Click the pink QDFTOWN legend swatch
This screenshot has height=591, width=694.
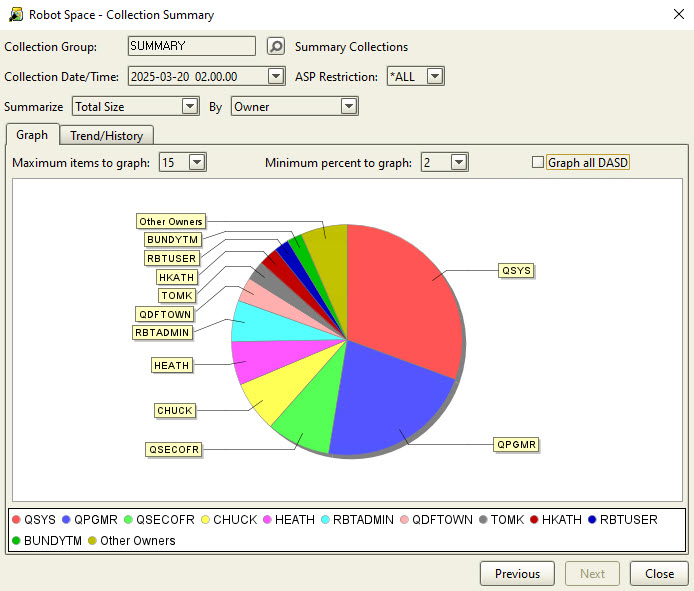pyautogui.click(x=404, y=520)
